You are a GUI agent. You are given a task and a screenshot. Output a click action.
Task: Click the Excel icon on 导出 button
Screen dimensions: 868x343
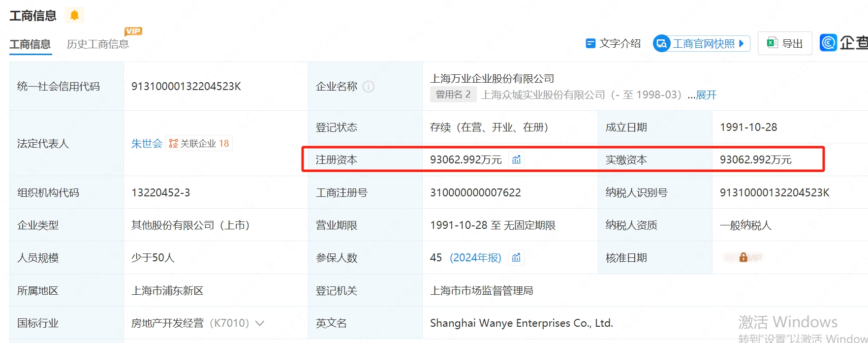(772, 43)
